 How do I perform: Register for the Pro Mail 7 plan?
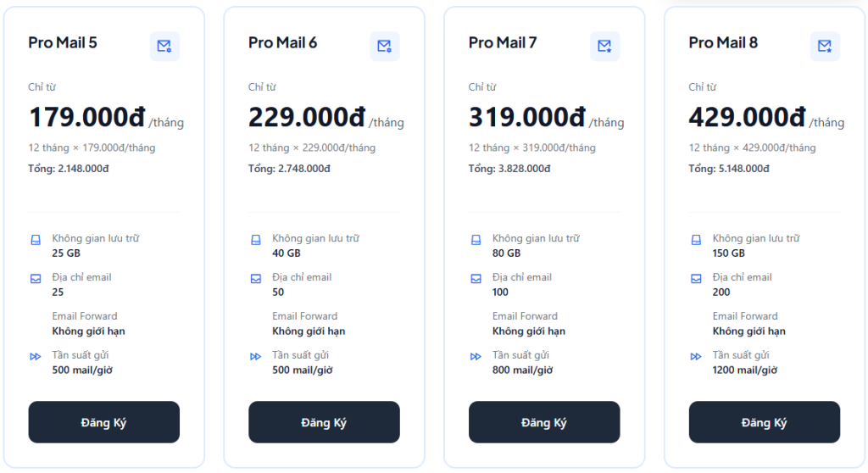543,422
